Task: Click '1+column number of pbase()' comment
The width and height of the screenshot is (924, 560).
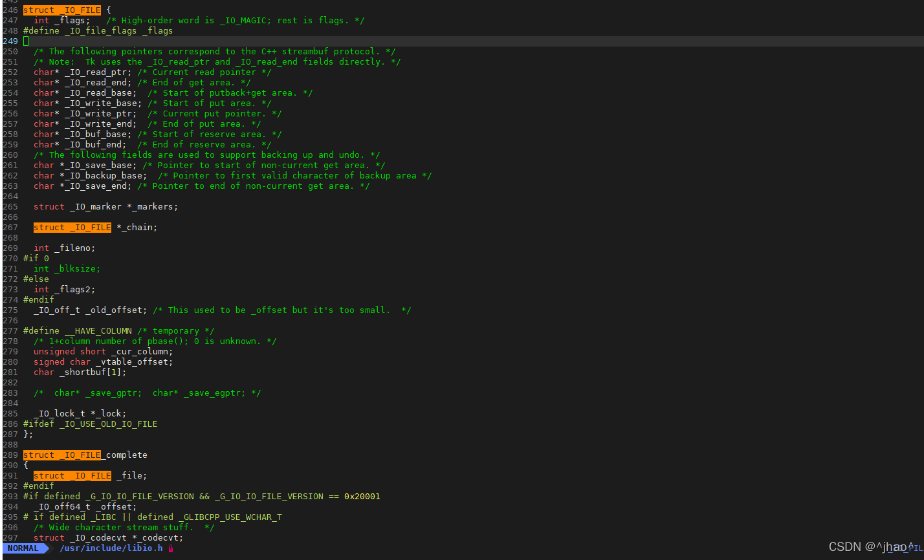Action: (155, 341)
